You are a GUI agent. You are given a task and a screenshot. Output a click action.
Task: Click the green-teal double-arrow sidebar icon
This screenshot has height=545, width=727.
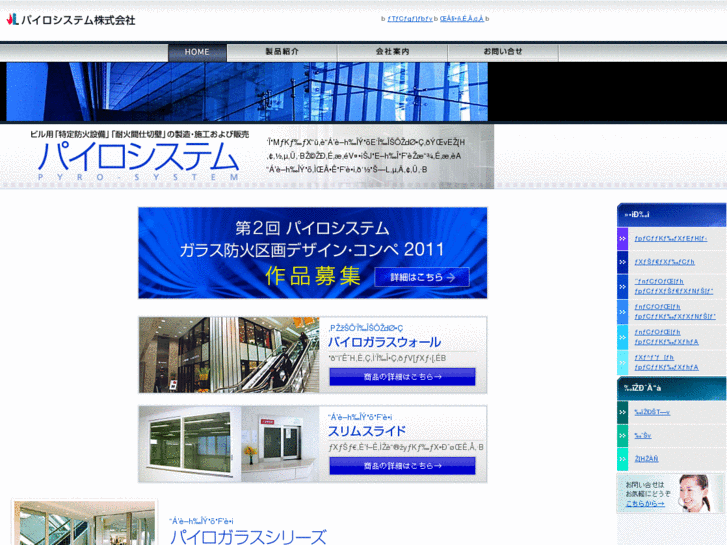[622, 436]
